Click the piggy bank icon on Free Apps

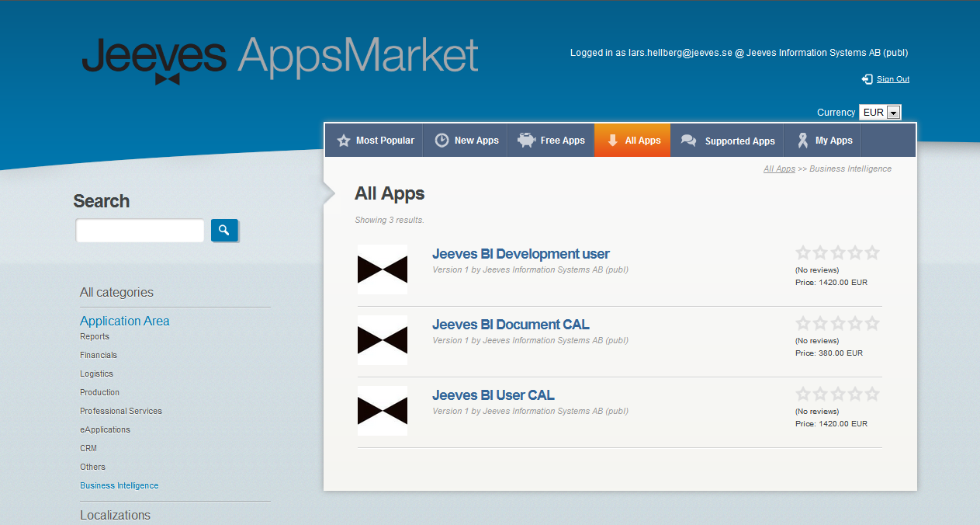tap(527, 141)
